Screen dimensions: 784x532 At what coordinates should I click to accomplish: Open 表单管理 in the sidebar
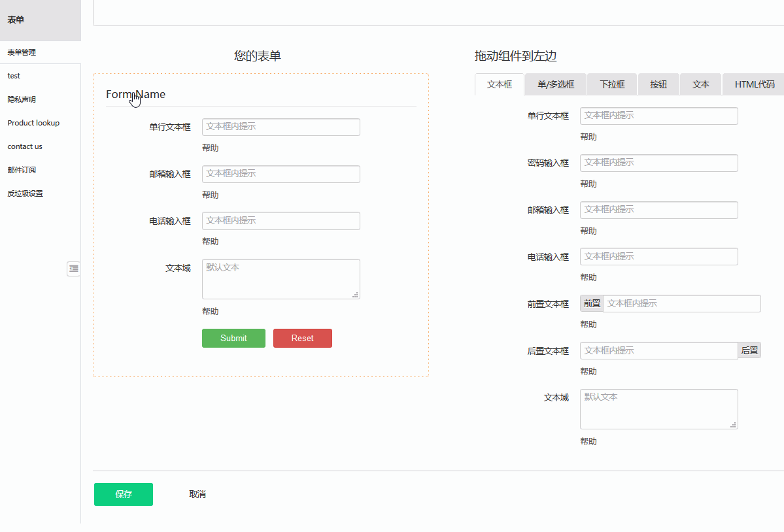coord(22,52)
